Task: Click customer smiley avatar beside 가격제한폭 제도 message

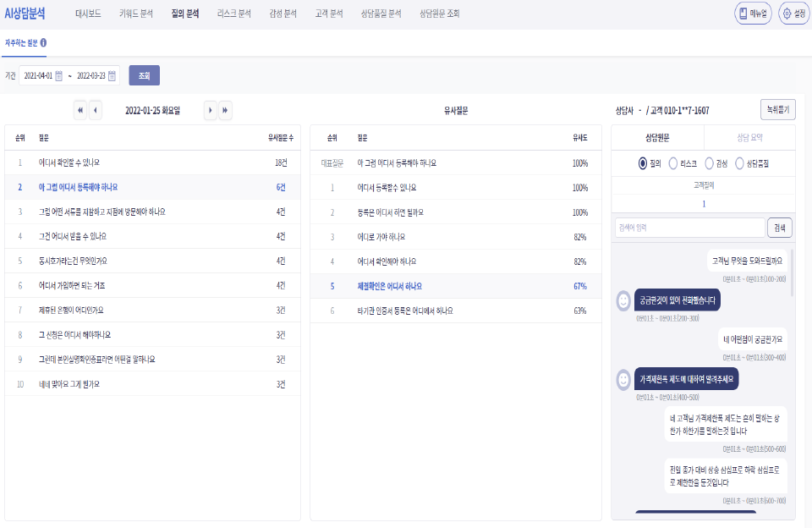Action: (x=623, y=380)
